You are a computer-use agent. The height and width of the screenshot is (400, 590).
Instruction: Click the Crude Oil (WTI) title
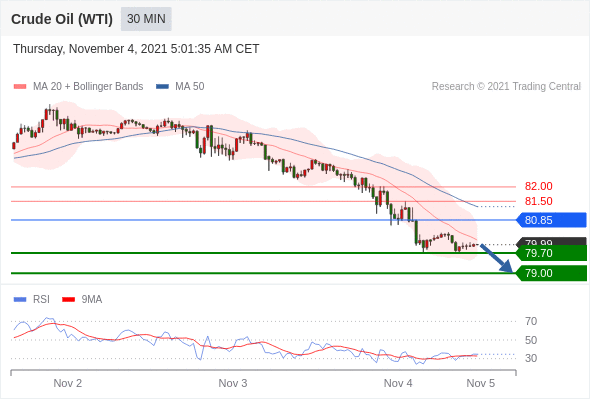coord(62,19)
